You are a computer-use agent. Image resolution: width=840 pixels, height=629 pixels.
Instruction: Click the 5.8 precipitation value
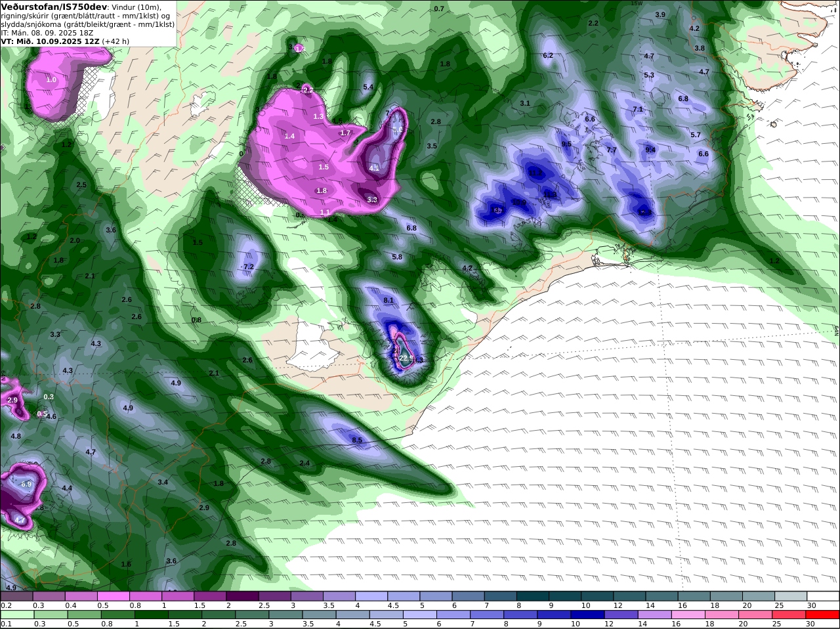point(397,257)
